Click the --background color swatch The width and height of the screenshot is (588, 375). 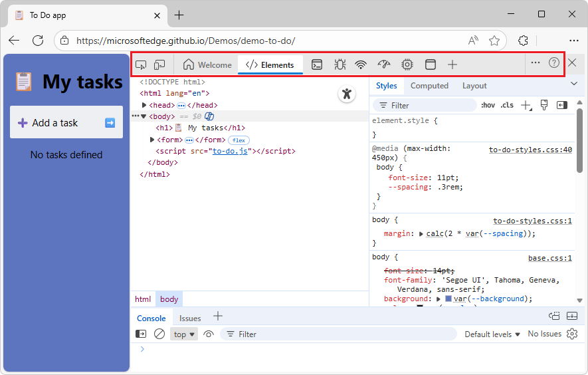[448, 299]
